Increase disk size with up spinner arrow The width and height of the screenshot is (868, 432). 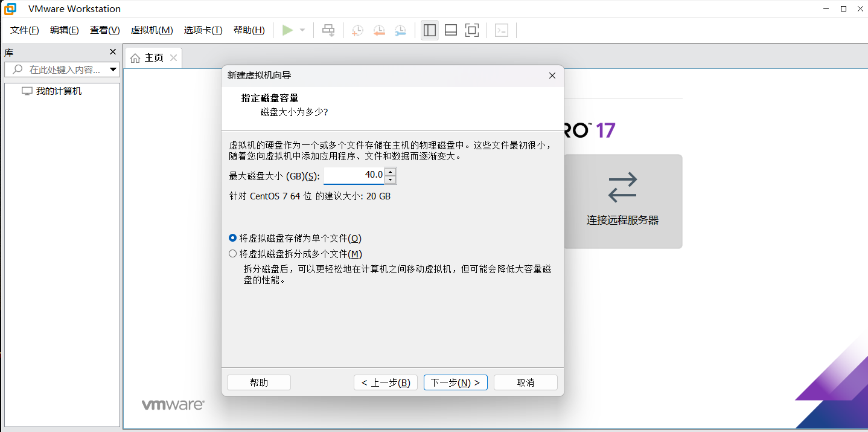point(390,172)
